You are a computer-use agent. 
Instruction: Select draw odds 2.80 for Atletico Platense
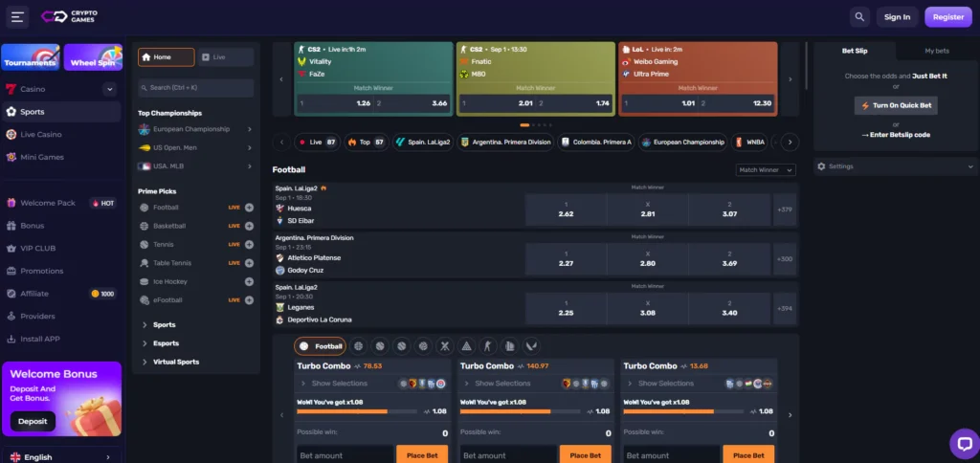point(648,258)
